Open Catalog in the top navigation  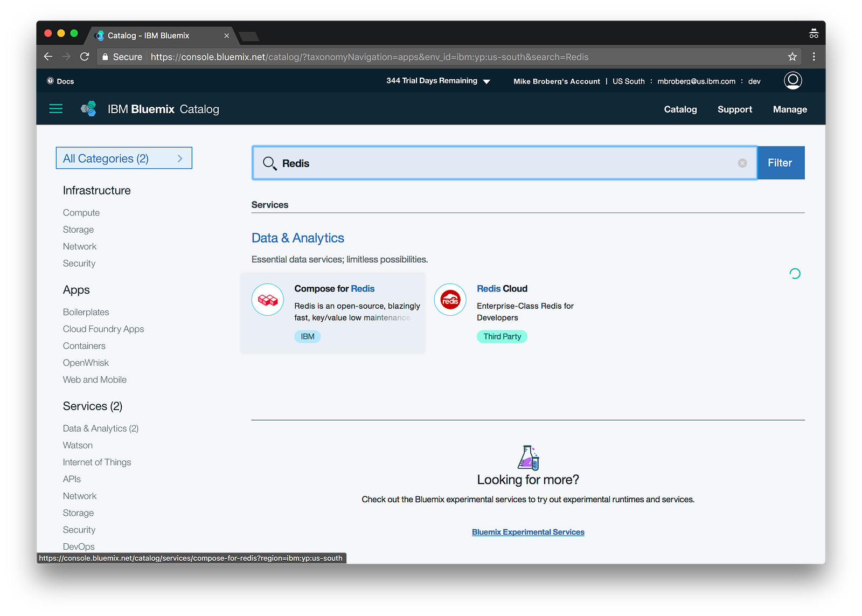[x=680, y=109]
